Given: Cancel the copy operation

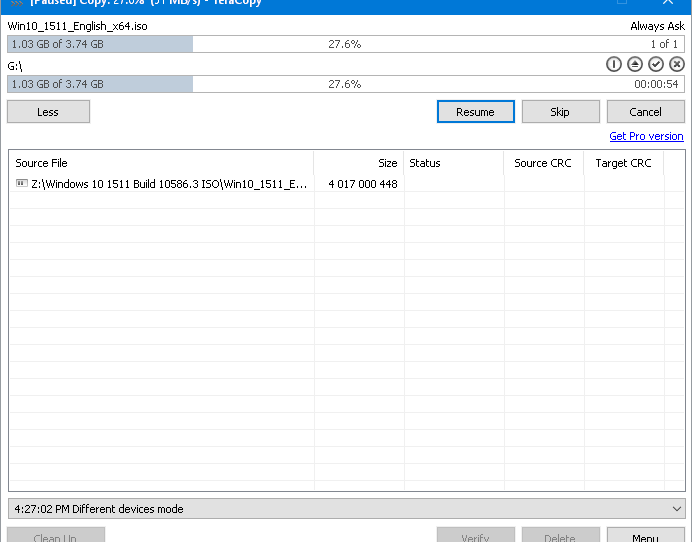Looking at the screenshot, I should point(646,112).
